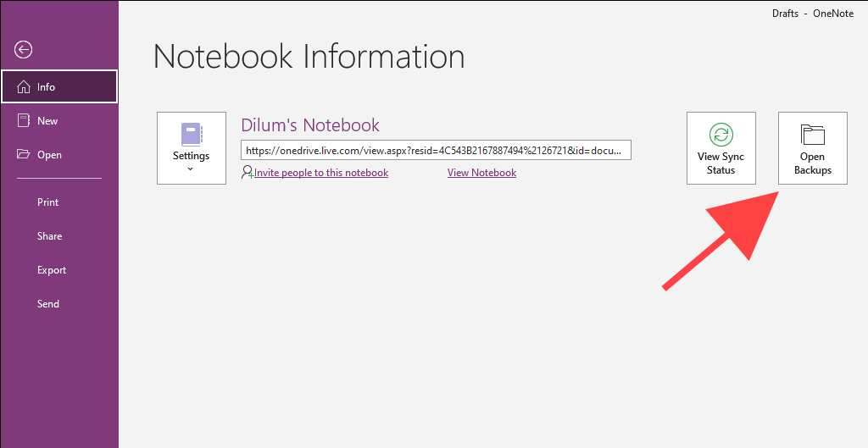Screen dimensions: 868x448
Task: Click the Drafts - OneNote window title
Action: pyautogui.click(x=813, y=14)
